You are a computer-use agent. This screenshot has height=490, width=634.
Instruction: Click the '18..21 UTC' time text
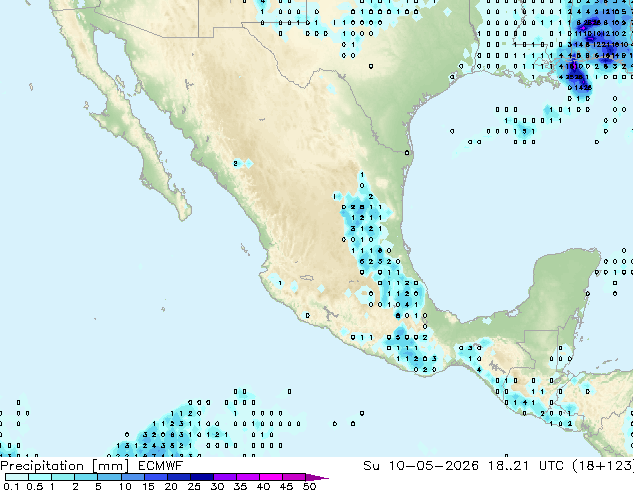(x=526, y=466)
